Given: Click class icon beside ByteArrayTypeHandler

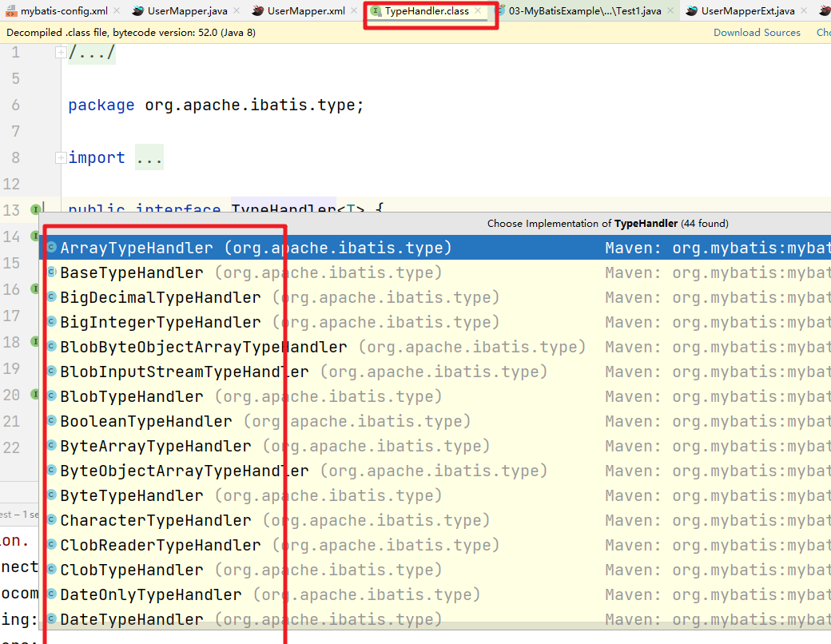Looking at the screenshot, I should [51, 445].
